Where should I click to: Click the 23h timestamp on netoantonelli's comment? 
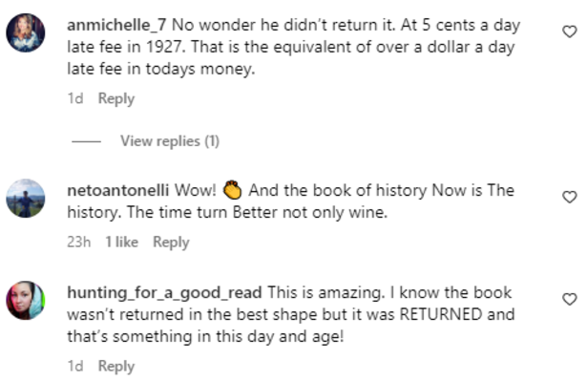tap(78, 243)
